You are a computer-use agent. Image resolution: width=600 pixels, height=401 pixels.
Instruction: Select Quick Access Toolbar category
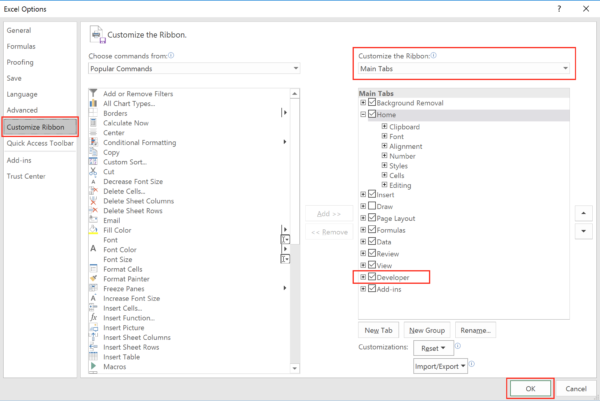click(40, 143)
